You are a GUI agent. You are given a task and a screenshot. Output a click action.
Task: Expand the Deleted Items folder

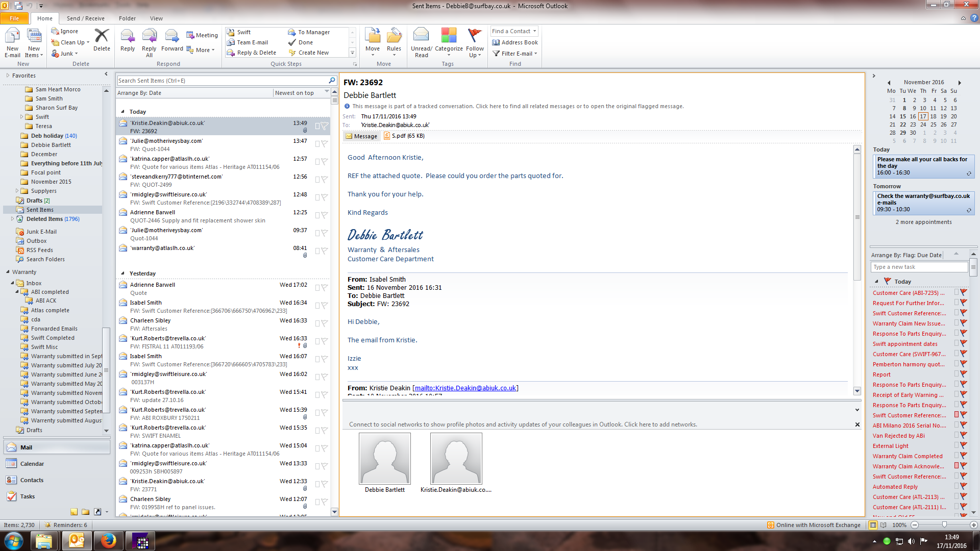(x=13, y=219)
